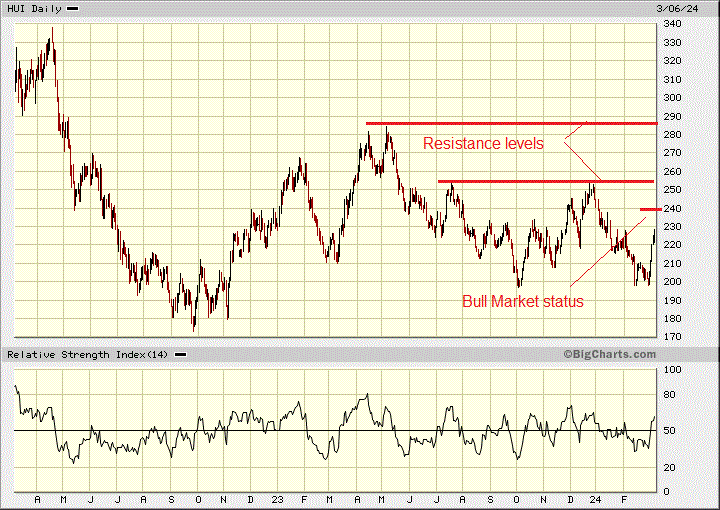Click the 200 price axis label

672,282
